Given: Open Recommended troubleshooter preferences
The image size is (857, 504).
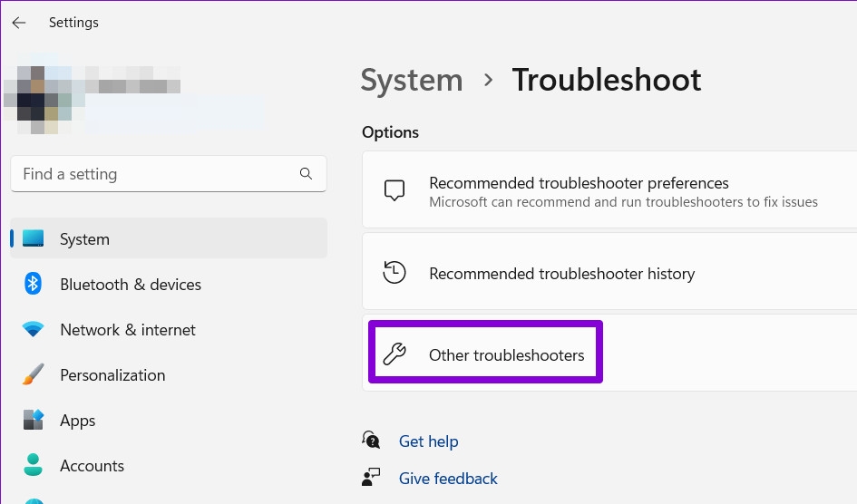Looking at the screenshot, I should pyautogui.click(x=609, y=190).
